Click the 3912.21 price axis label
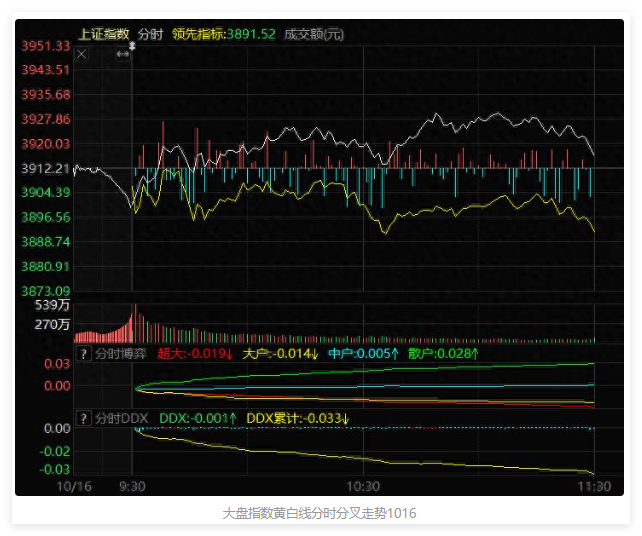Viewport: 642px width, 536px height. pos(46,168)
